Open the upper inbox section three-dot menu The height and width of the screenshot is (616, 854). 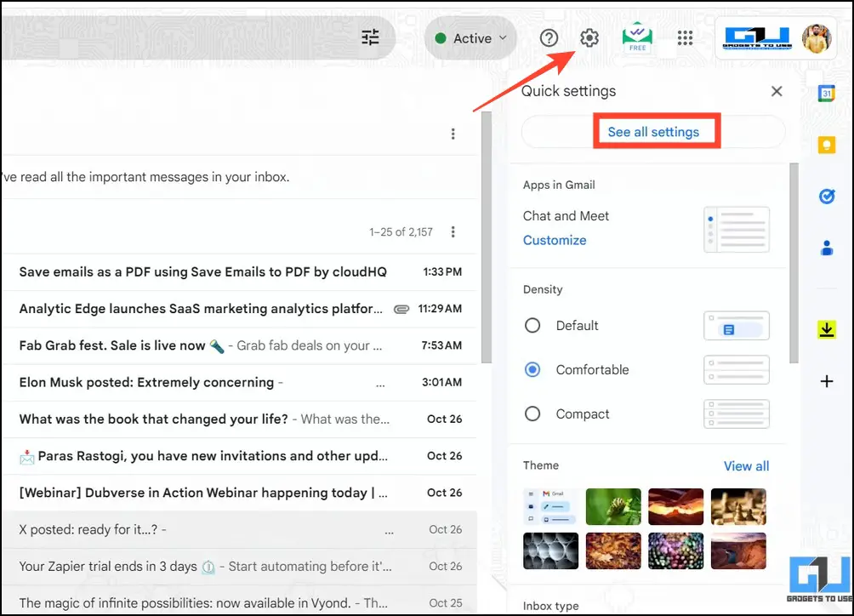(453, 134)
